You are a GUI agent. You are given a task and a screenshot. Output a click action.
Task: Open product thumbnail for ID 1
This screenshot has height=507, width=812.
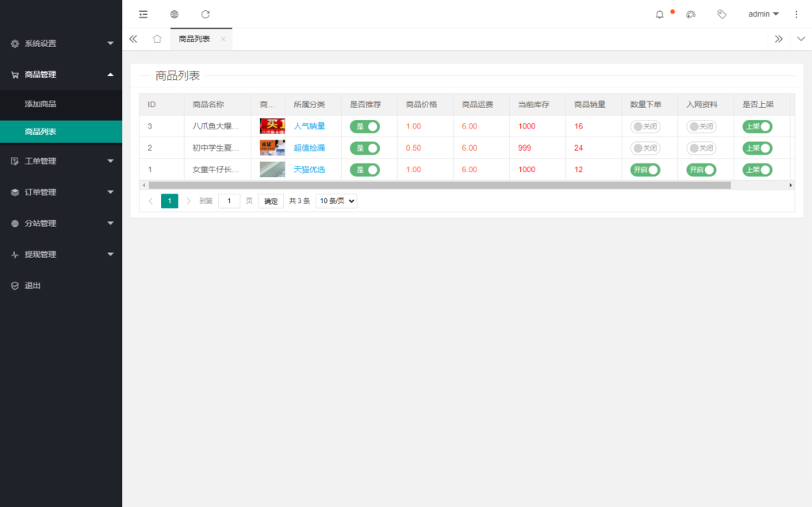click(273, 170)
